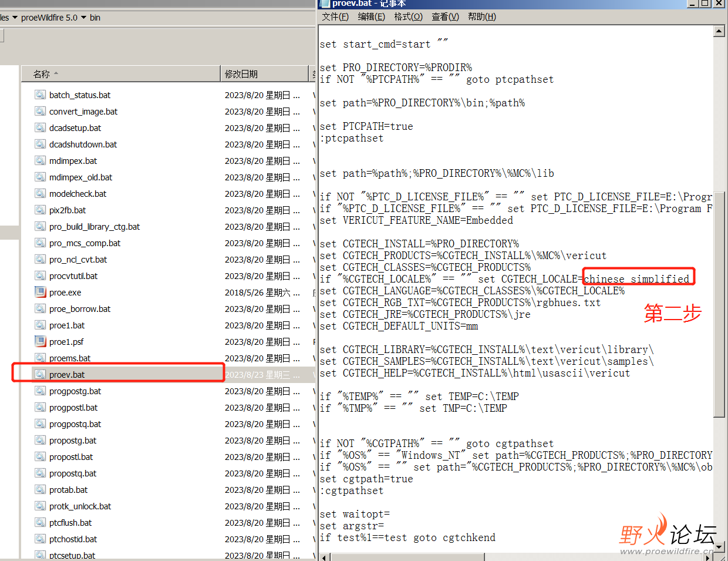
Task: Click Notepad's horizontal scrollbar left arrow
Action: coord(324,557)
